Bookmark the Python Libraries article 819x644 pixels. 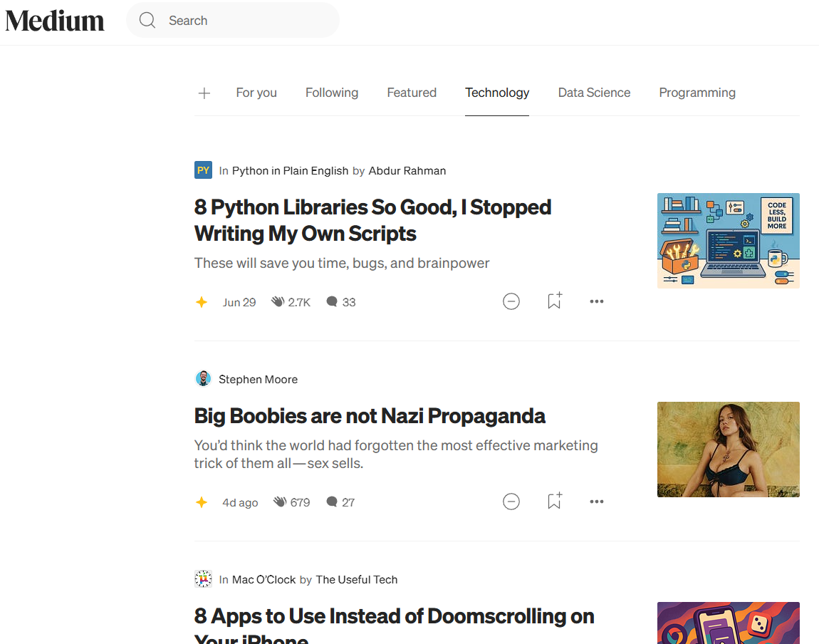click(554, 301)
